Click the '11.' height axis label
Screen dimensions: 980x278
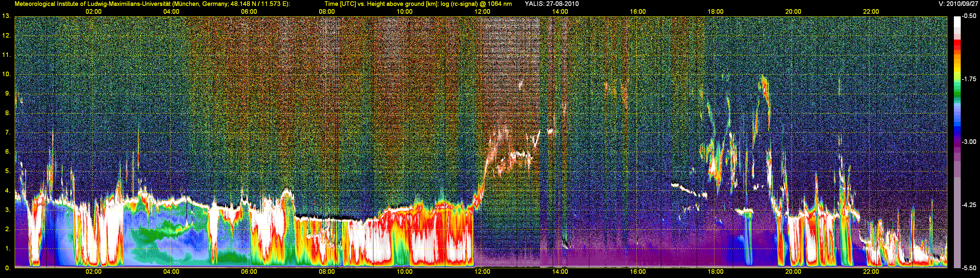pyautogui.click(x=6, y=55)
